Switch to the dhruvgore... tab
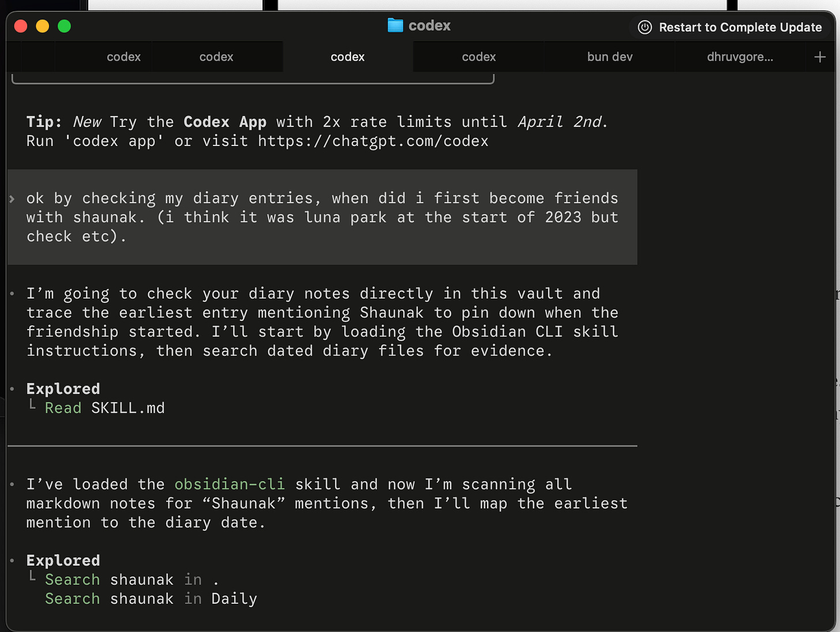 click(740, 57)
